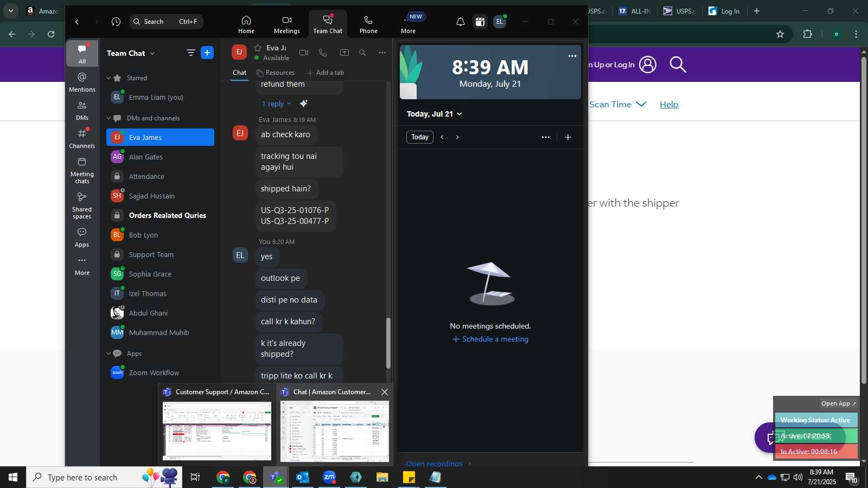Image resolution: width=868 pixels, height=488 pixels.
Task: Click the Zoom Search box
Action: tap(166, 22)
